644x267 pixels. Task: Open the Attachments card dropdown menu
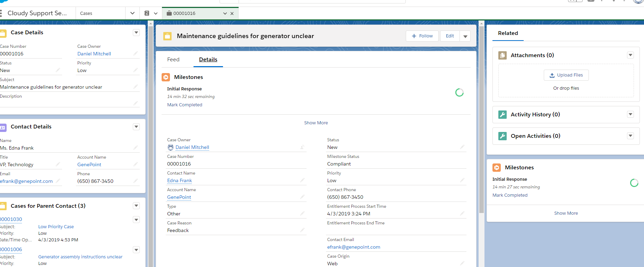[630, 55]
